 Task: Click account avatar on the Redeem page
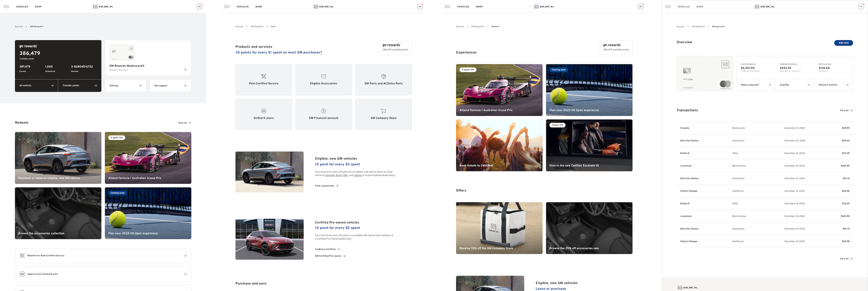point(641,6)
